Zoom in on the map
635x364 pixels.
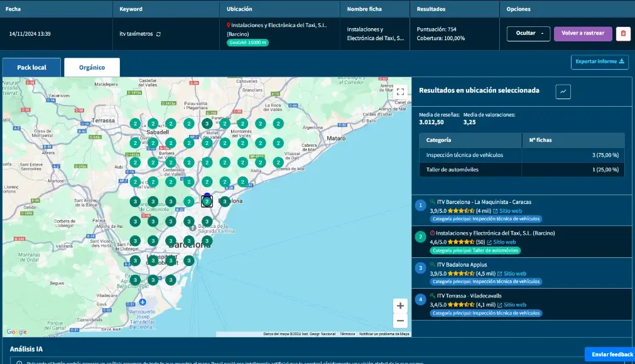[x=399, y=306]
